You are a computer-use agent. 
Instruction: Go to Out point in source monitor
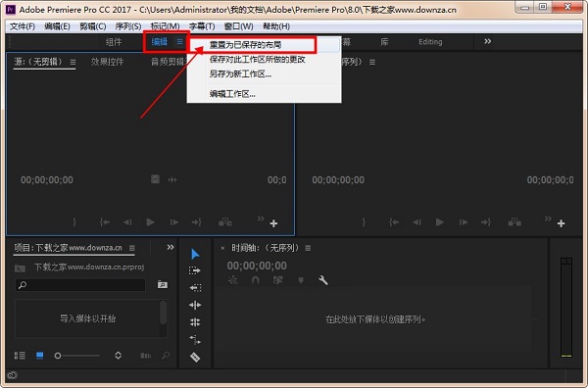197,222
